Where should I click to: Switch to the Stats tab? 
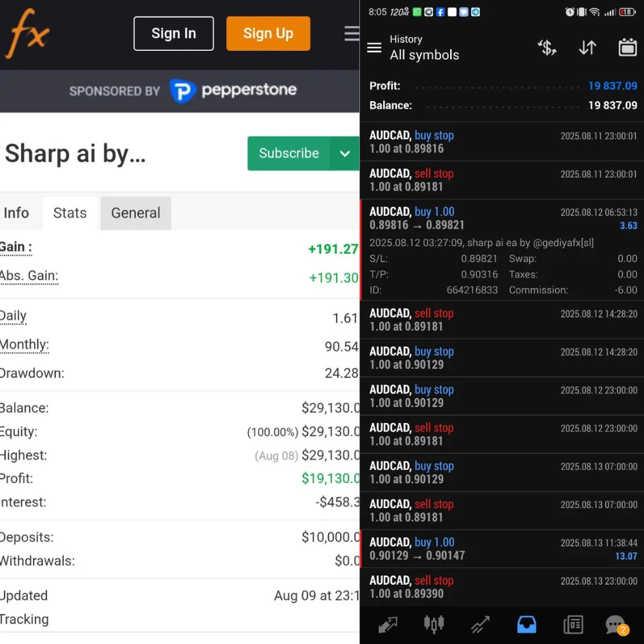[x=70, y=213]
